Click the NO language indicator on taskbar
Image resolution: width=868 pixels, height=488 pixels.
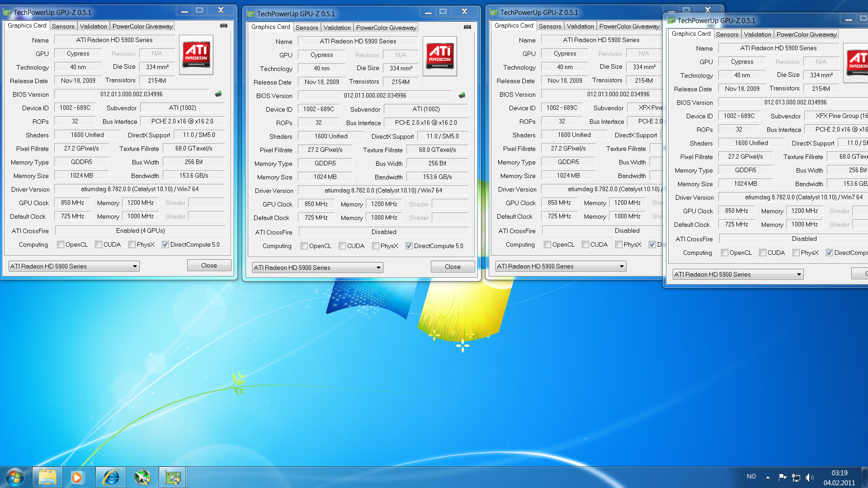tap(751, 476)
